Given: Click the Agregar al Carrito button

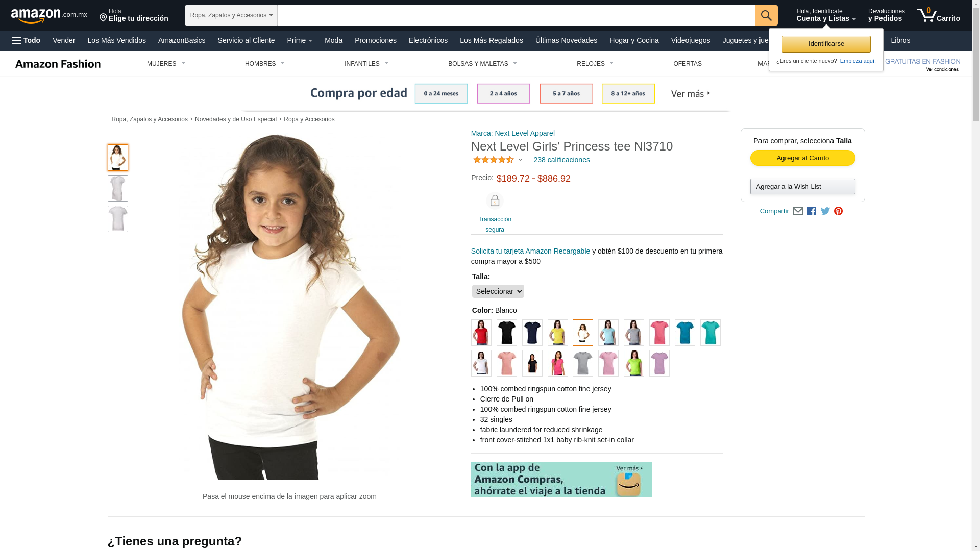Looking at the screenshot, I should point(802,158).
